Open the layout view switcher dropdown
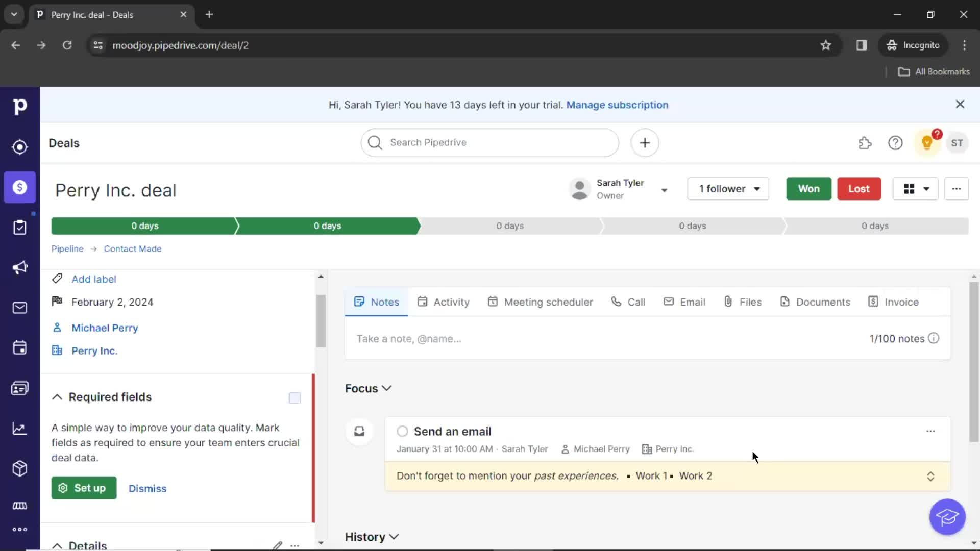980x551 pixels. (x=915, y=189)
